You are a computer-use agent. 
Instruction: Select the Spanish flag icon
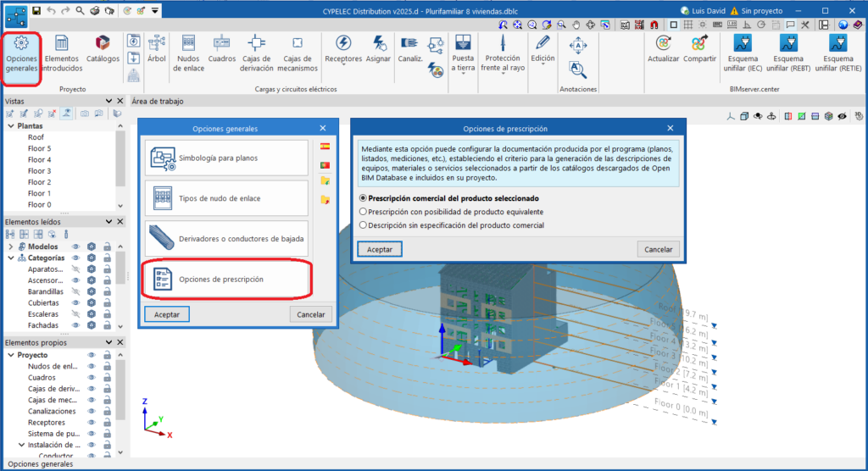[325, 147]
